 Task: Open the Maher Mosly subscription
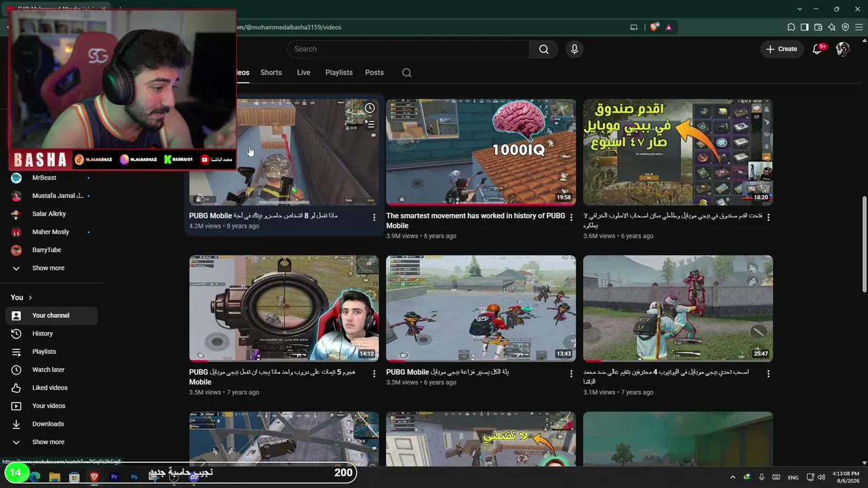[x=52, y=232]
